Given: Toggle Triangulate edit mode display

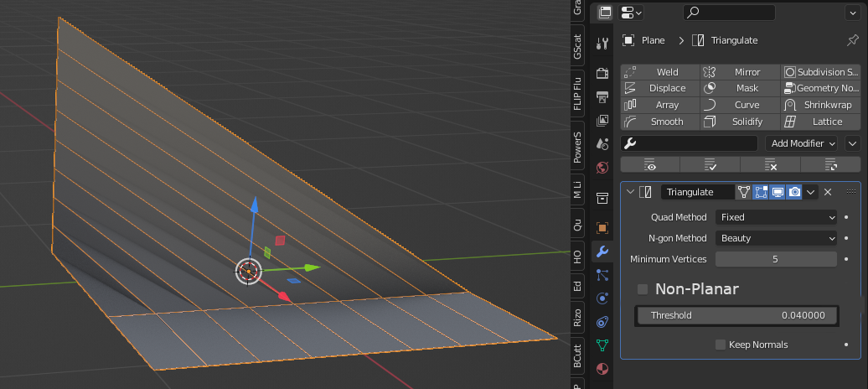Looking at the screenshot, I should click(x=761, y=192).
